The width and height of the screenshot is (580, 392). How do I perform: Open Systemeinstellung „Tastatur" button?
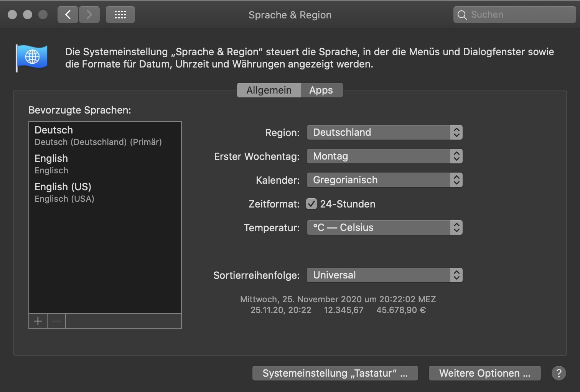coord(335,373)
